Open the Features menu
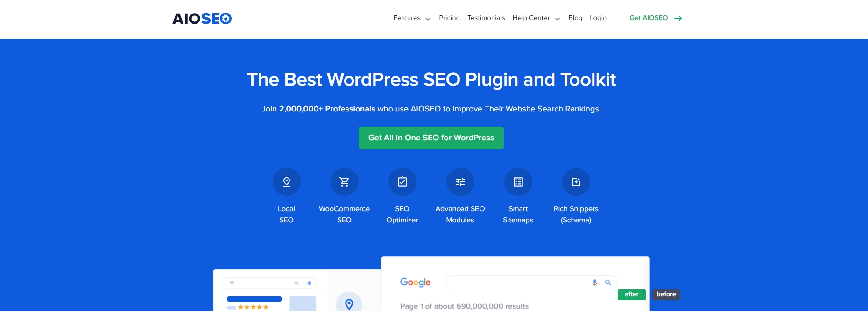Image resolution: width=868 pixels, height=311 pixels. click(x=407, y=18)
